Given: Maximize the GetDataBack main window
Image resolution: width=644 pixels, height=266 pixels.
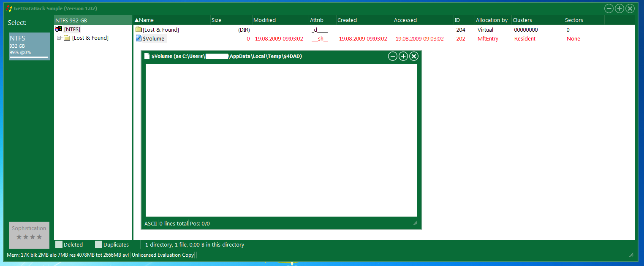Looking at the screenshot, I should point(620,8).
